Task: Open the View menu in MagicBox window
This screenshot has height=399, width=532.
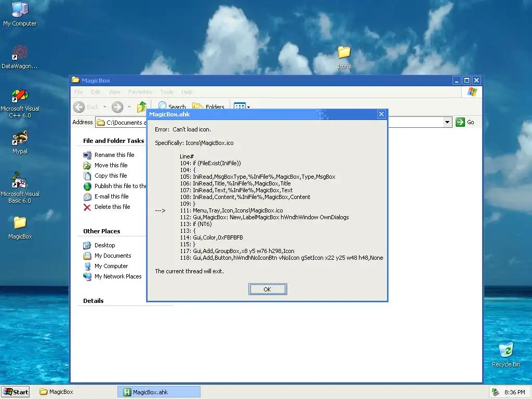Action: tap(114, 92)
